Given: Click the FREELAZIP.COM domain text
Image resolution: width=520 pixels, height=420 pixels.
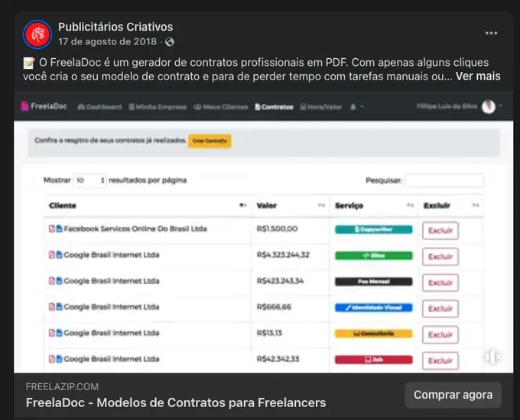Looking at the screenshot, I should [x=62, y=386].
